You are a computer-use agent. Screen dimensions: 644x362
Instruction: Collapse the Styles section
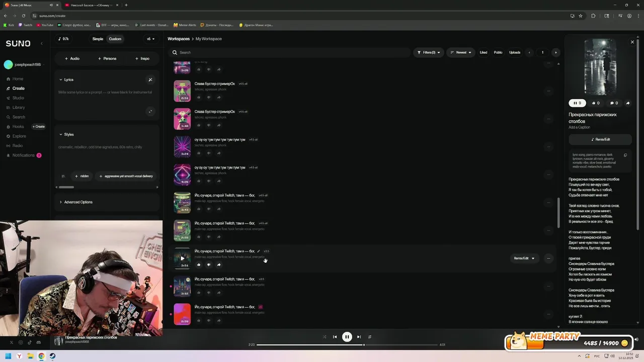coord(66,134)
